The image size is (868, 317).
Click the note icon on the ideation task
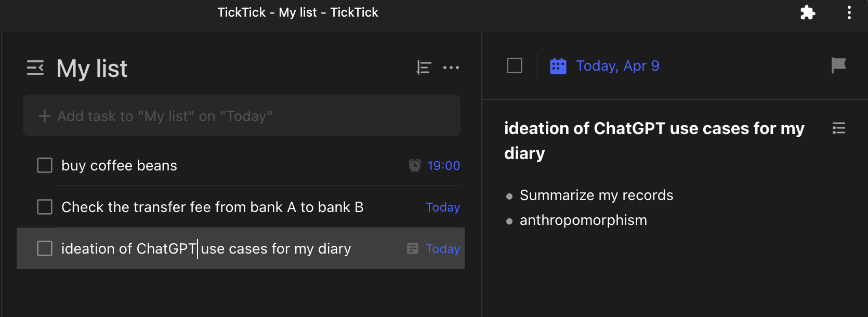412,248
